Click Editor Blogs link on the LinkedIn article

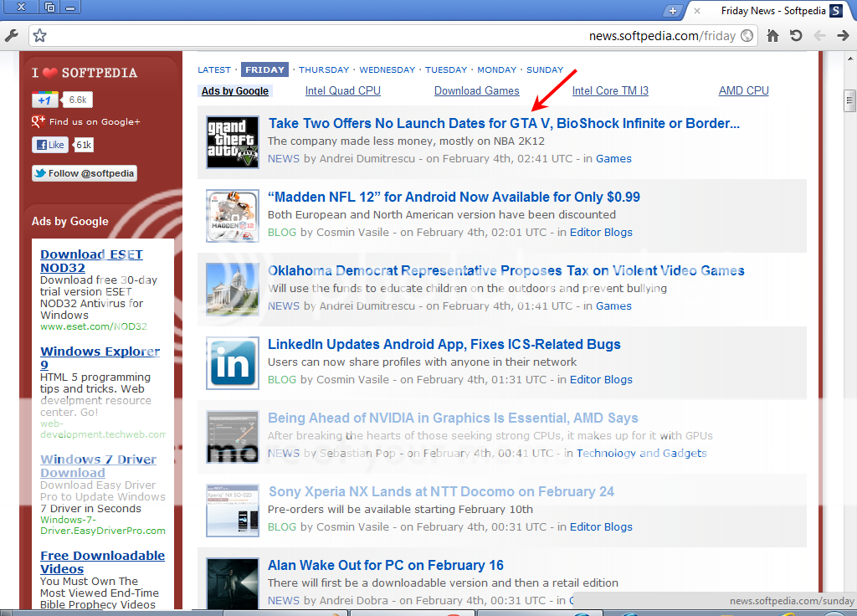pyautogui.click(x=601, y=380)
